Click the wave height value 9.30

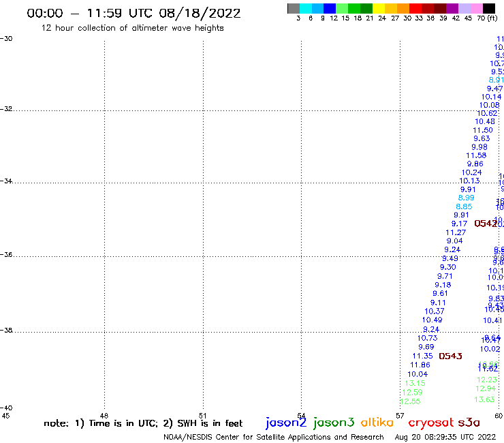[447, 267]
